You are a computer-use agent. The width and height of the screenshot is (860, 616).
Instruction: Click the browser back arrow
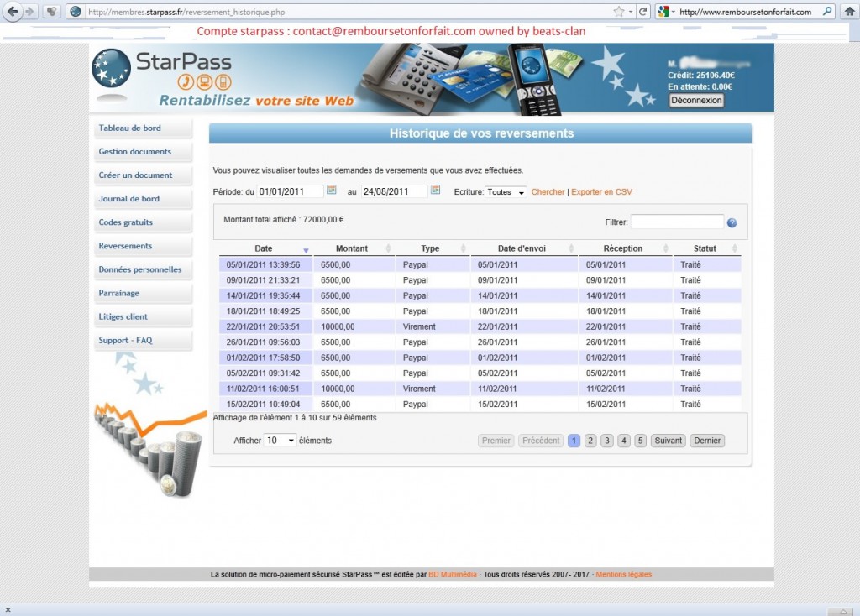(12, 12)
